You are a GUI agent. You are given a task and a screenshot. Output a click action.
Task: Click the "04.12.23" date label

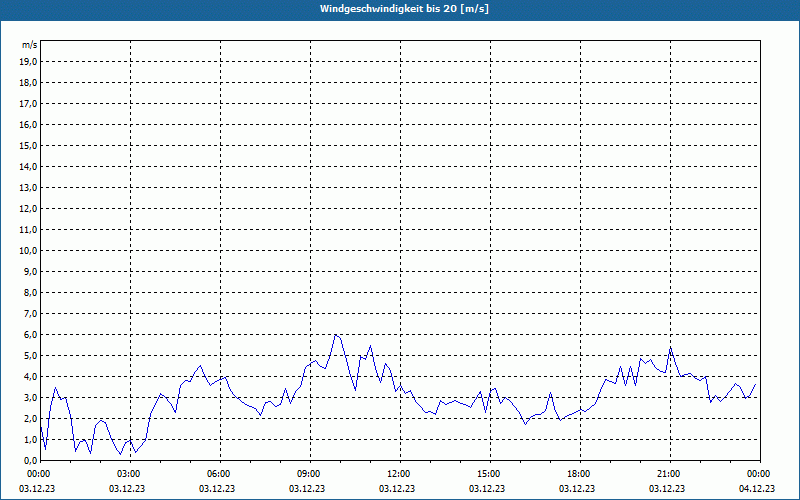[x=757, y=488]
